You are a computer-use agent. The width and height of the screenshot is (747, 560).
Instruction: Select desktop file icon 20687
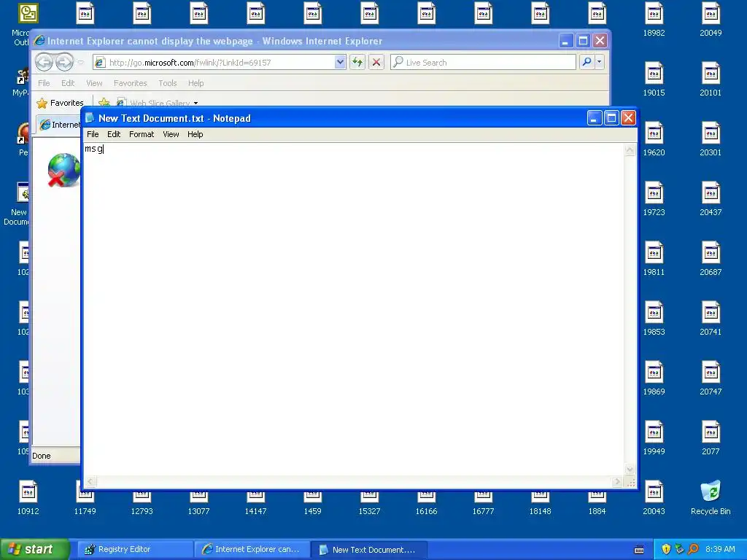point(711,259)
